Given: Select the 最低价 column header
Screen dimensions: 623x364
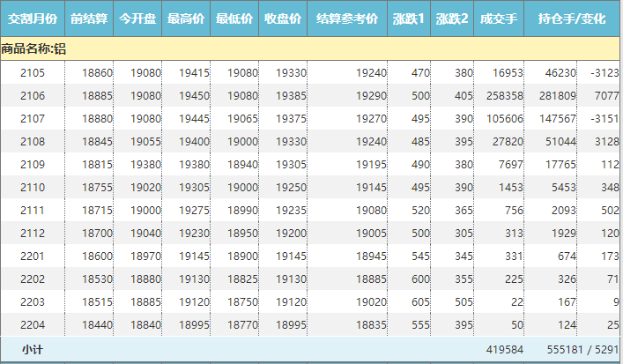Looking at the screenshot, I should (234, 19).
